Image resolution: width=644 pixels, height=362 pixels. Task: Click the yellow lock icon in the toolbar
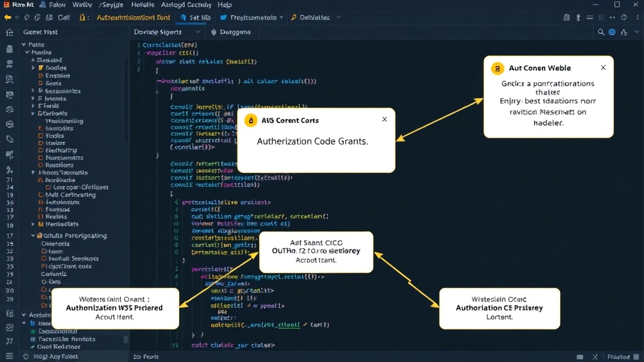tap(82, 18)
